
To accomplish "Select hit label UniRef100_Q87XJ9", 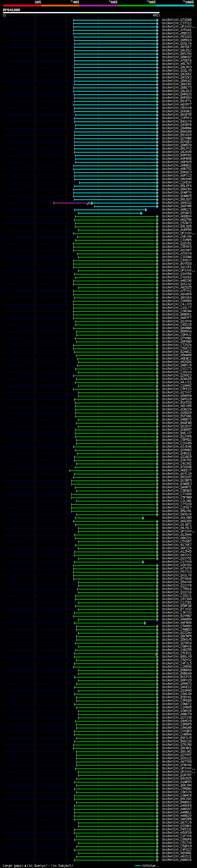I will tap(177, 822).
